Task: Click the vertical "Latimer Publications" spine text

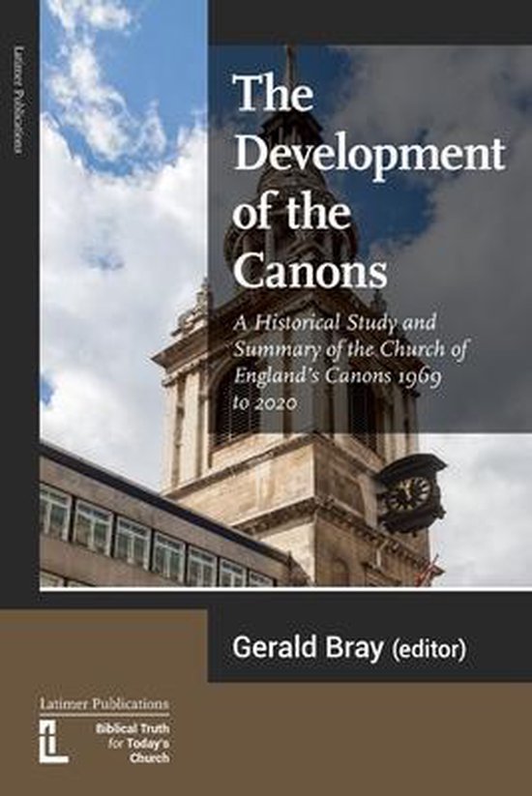Action: (x=19, y=101)
